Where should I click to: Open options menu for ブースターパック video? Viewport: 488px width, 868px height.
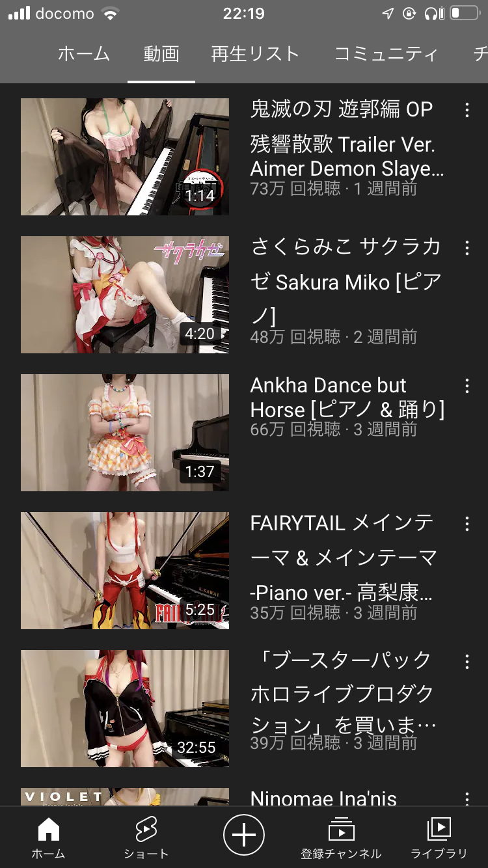[x=467, y=662]
